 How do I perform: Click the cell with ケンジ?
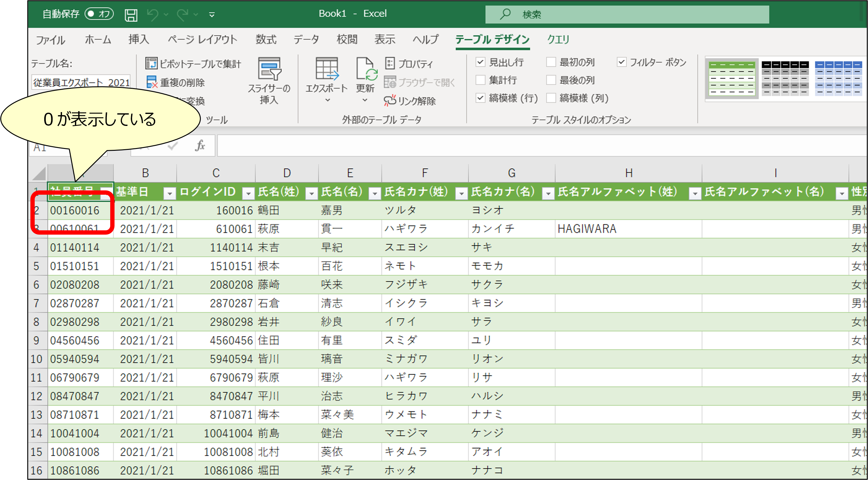(x=512, y=433)
